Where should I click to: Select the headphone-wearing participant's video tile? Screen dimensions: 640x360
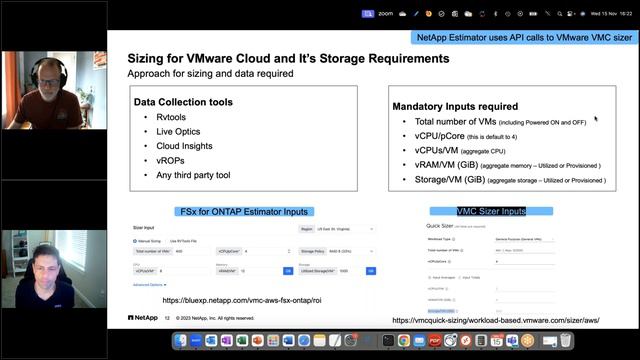coord(54,90)
